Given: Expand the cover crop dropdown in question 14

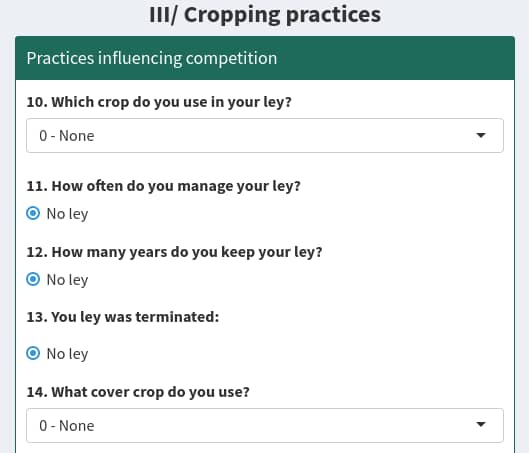Looking at the screenshot, I should (x=265, y=425).
